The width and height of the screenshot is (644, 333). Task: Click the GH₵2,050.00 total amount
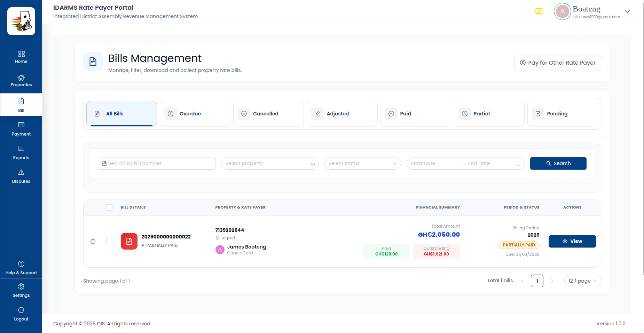[x=439, y=235]
